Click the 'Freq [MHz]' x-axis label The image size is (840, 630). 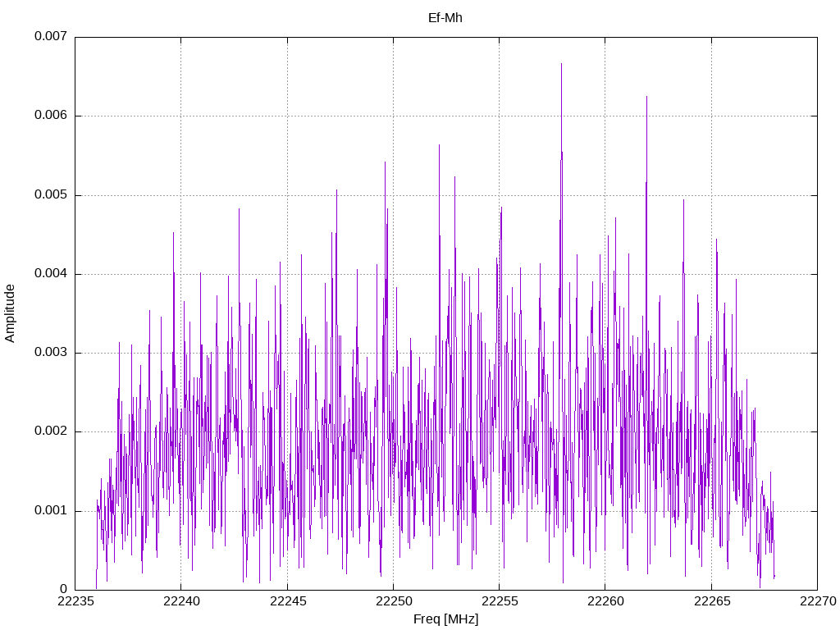445,619
